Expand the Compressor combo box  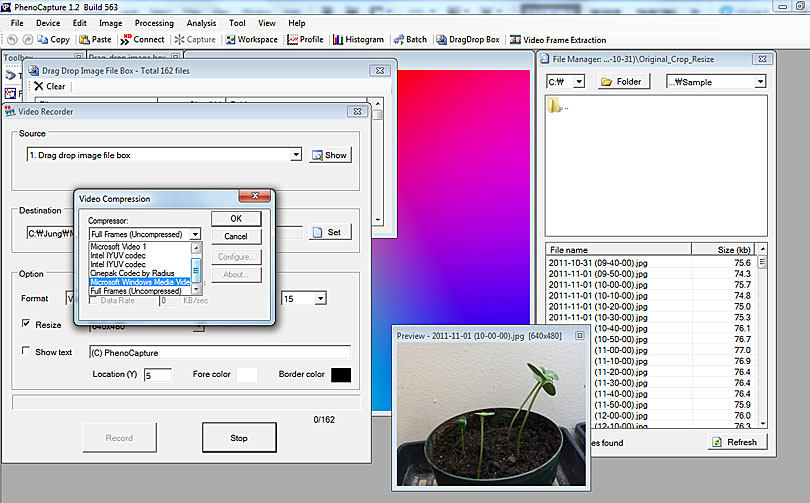195,234
